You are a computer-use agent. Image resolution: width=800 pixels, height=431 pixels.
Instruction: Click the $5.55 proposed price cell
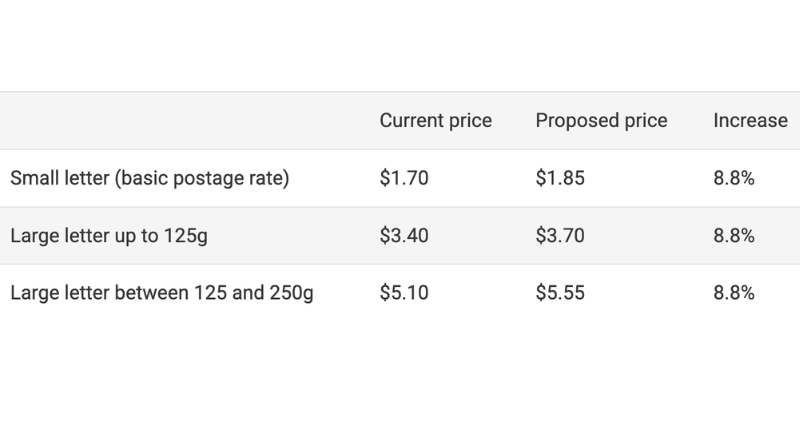(560, 294)
